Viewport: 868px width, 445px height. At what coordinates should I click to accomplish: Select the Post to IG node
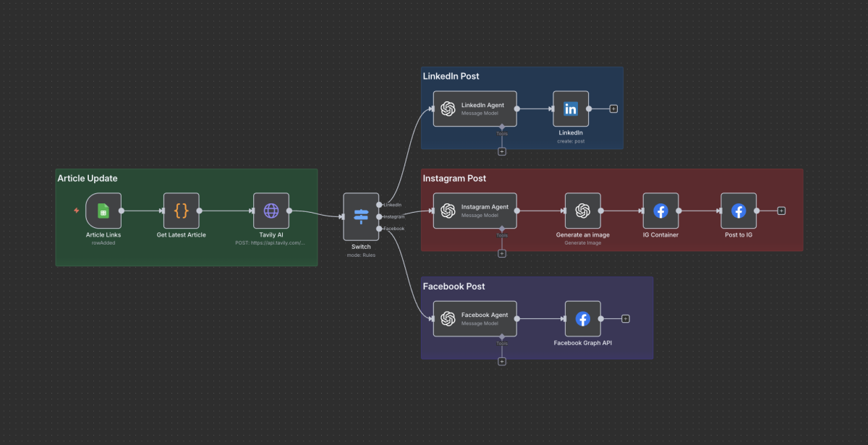[x=739, y=211]
